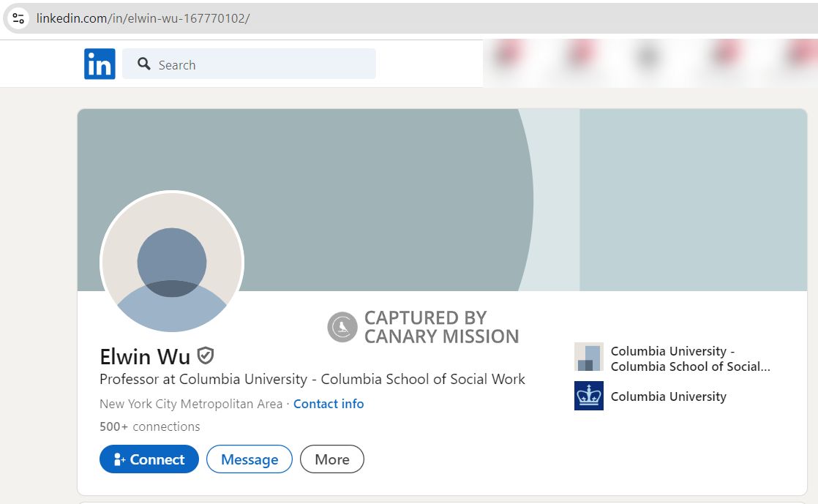
Task: Select the Columbia University crown logo
Action: 588,396
